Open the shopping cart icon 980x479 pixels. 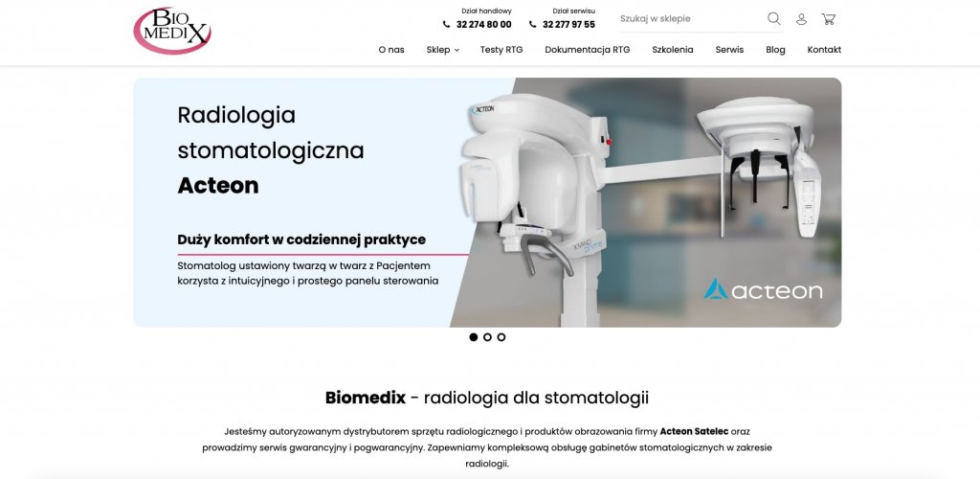[828, 19]
